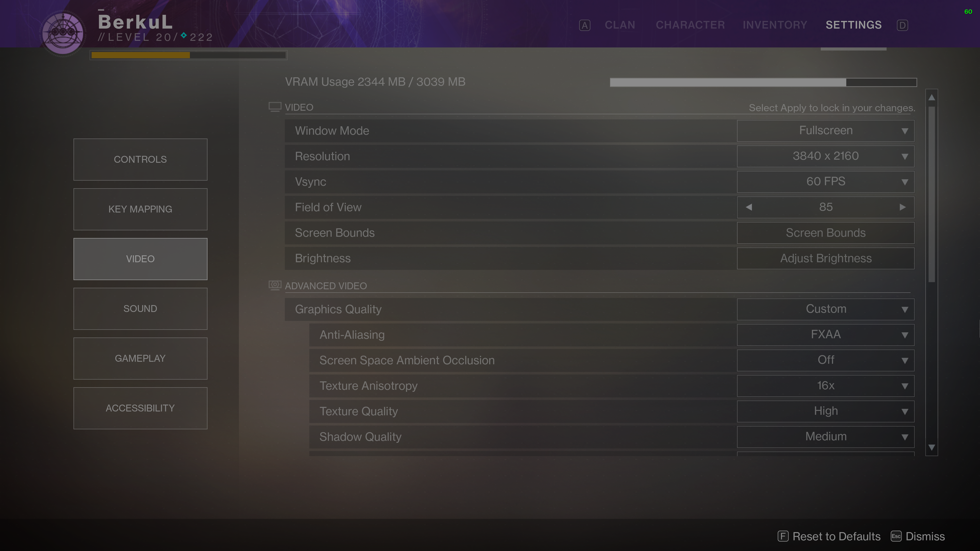Switch to the Character tab
This screenshot has width=980, height=551.
[x=690, y=25]
